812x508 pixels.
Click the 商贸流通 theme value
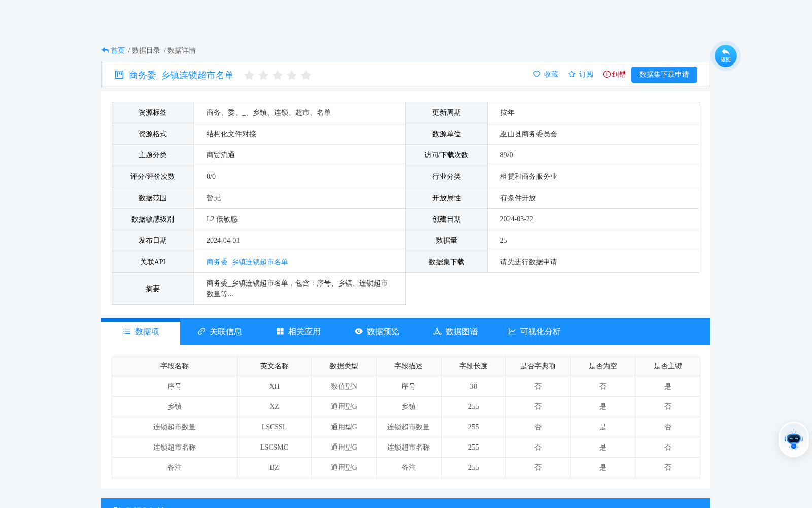click(221, 155)
